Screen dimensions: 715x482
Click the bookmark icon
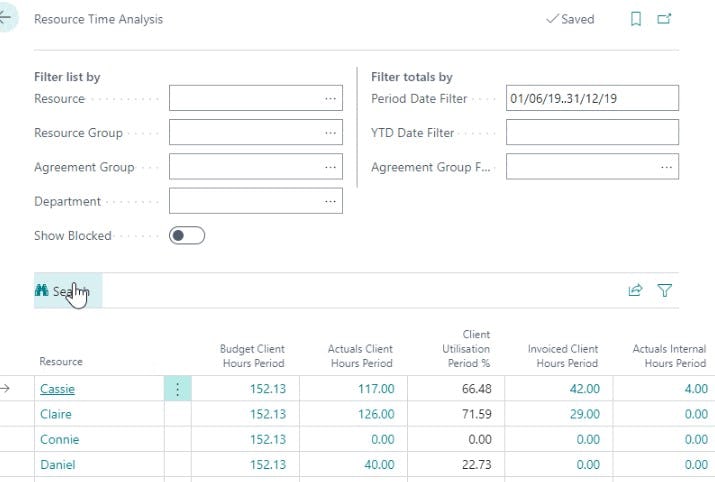(636, 19)
